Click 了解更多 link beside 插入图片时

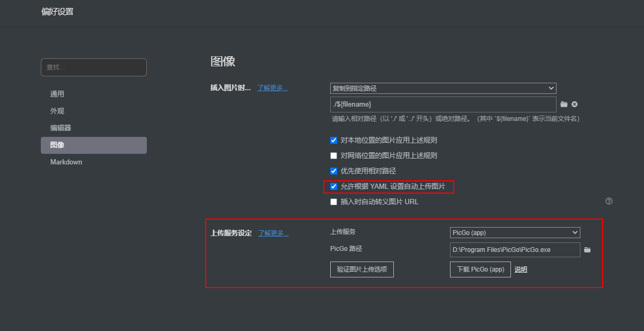coord(272,88)
